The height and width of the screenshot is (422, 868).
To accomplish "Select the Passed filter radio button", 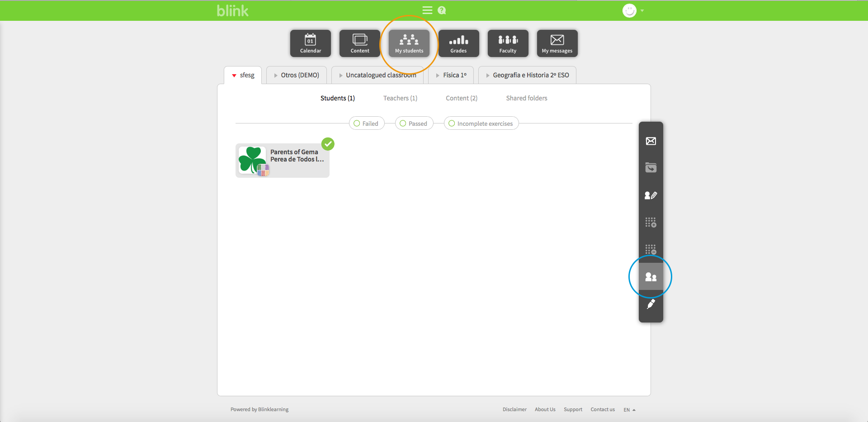I will 403,123.
